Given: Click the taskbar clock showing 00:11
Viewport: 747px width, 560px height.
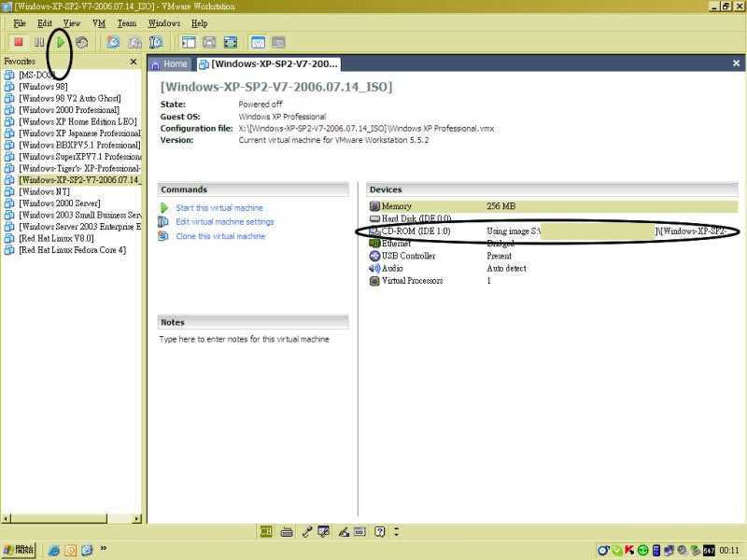Looking at the screenshot, I should tap(729, 551).
